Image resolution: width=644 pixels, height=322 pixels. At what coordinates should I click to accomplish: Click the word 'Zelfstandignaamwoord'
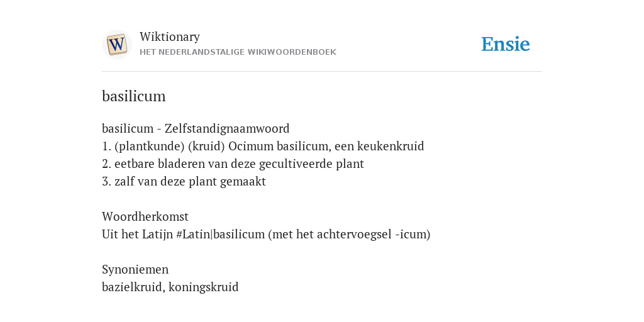click(x=227, y=128)
